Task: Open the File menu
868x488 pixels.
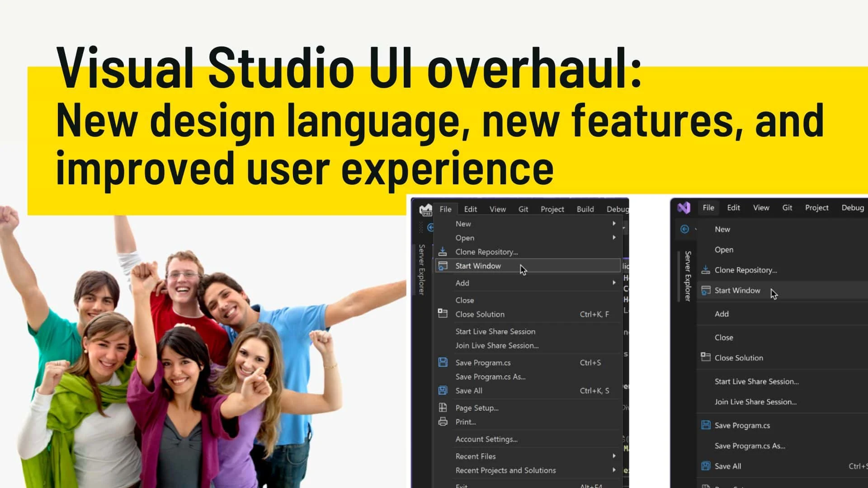Action: tap(445, 209)
